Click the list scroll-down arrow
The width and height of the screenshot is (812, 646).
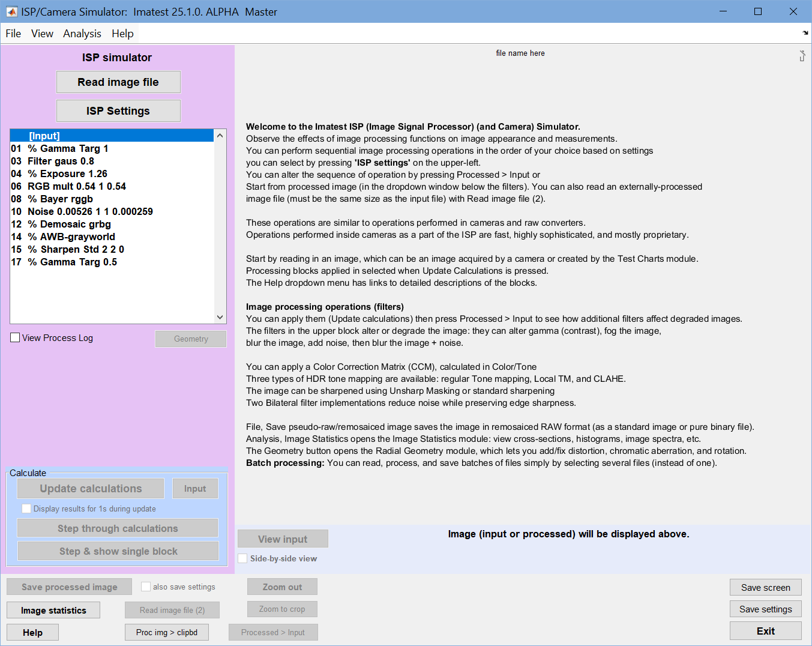coord(220,317)
